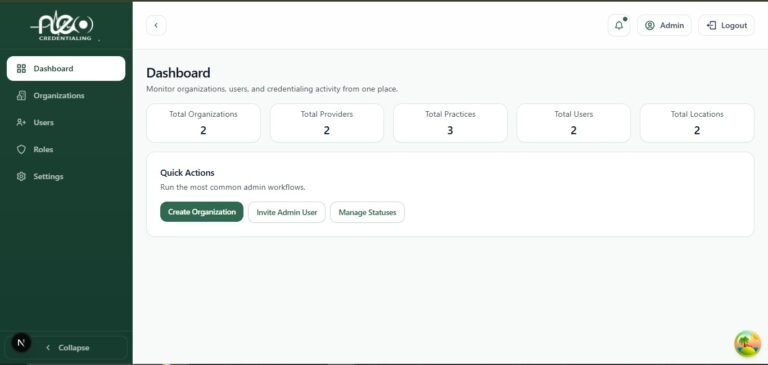Click the Admin profile avatar icon

click(650, 25)
